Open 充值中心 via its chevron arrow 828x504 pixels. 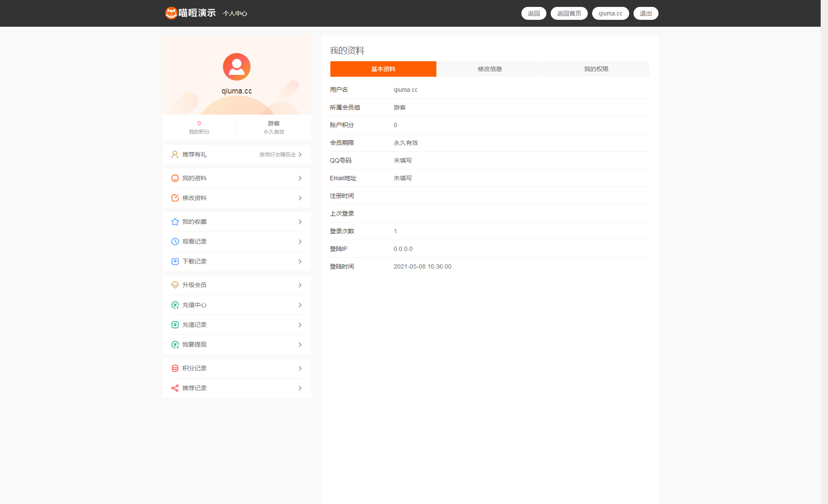pyautogui.click(x=300, y=305)
